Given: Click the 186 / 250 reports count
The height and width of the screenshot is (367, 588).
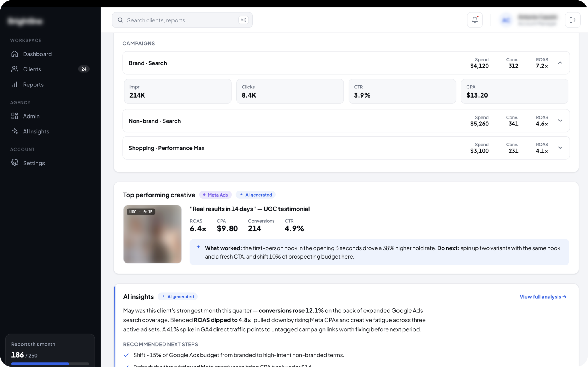Looking at the screenshot, I should pos(24,355).
